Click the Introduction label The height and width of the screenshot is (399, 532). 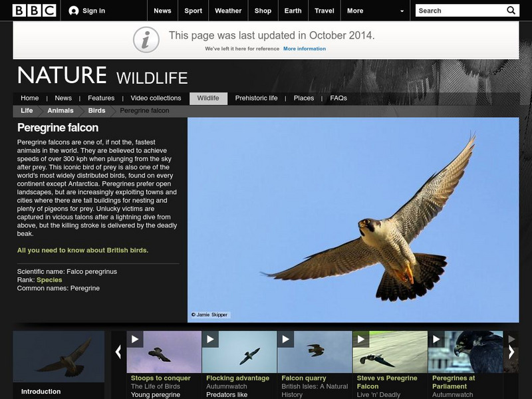[41, 392]
